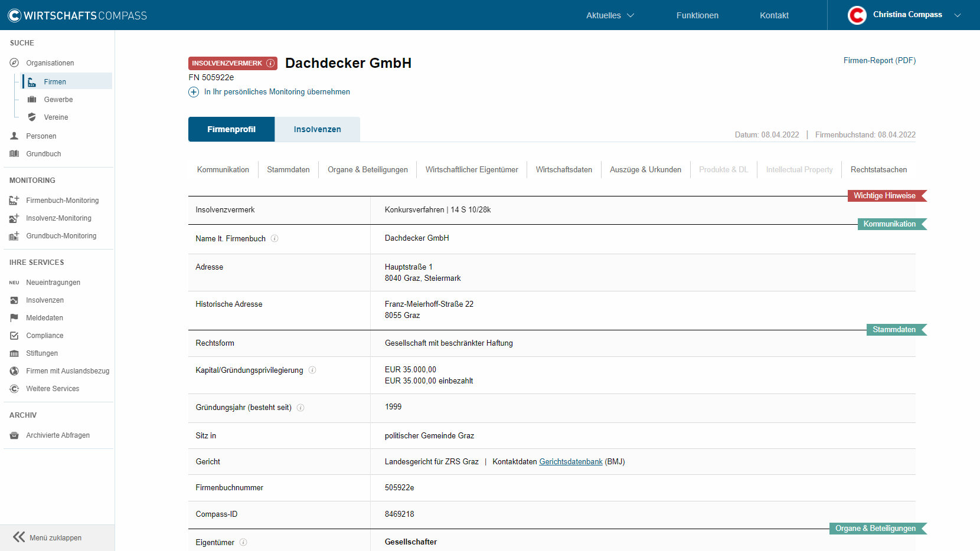The image size is (980, 551).
Task: Jump to Organe & Beteiligungen section tab
Action: pos(368,169)
